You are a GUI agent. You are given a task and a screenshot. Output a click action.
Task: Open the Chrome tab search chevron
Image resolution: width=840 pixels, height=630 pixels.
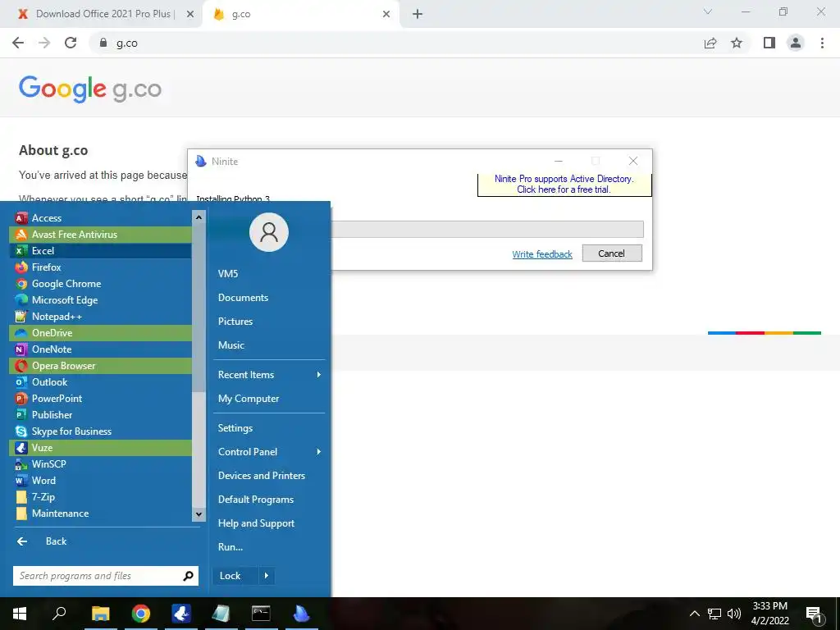[708, 11]
